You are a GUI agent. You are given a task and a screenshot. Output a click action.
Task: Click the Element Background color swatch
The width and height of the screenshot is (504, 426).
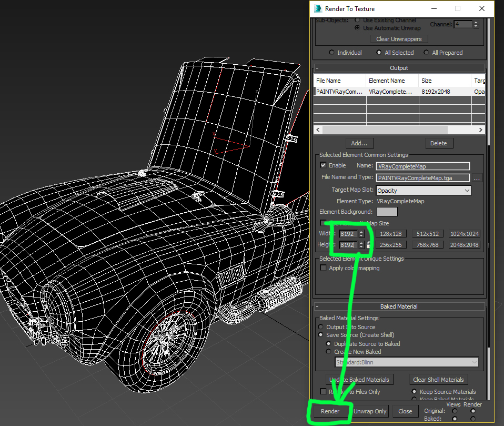click(387, 212)
